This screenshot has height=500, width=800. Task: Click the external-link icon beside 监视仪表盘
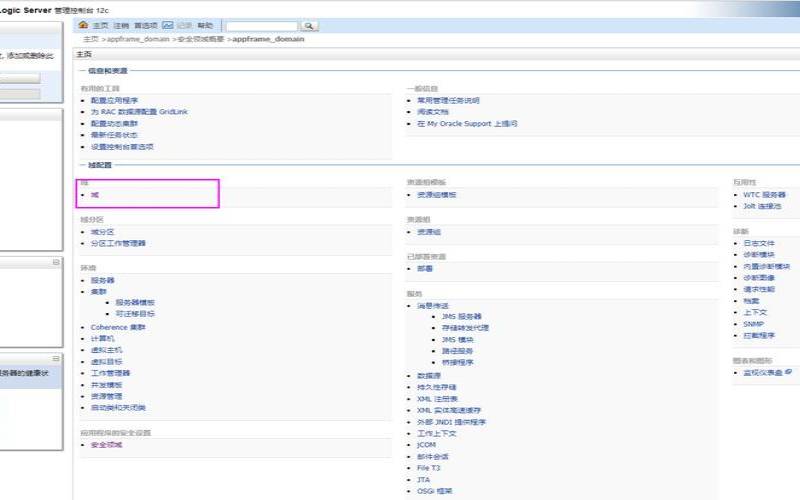[x=788, y=372]
